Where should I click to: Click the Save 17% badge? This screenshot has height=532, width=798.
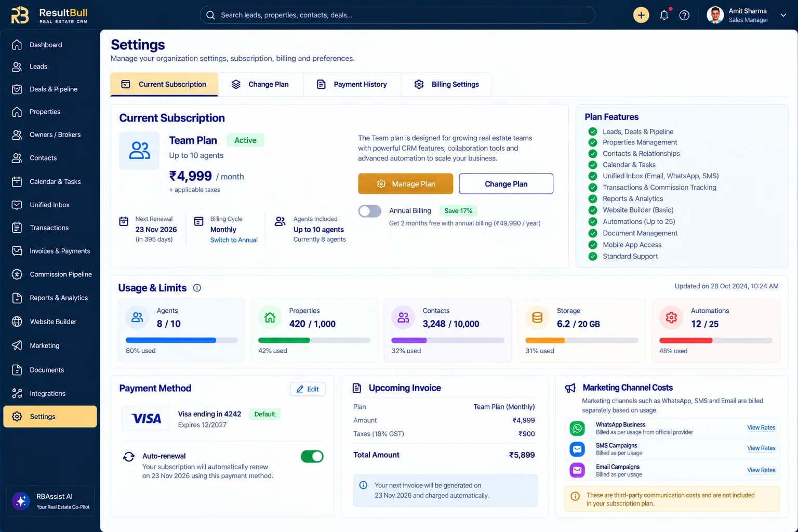pyautogui.click(x=458, y=211)
